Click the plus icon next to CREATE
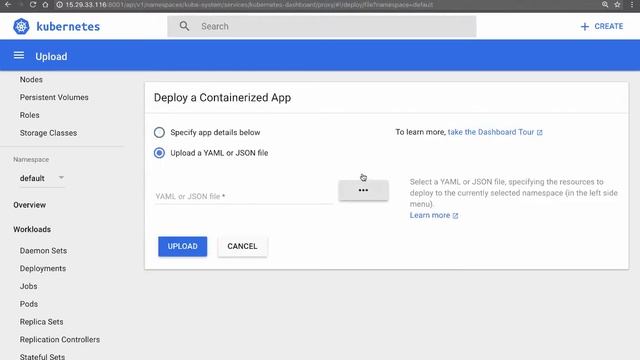640x360 pixels. 584,27
